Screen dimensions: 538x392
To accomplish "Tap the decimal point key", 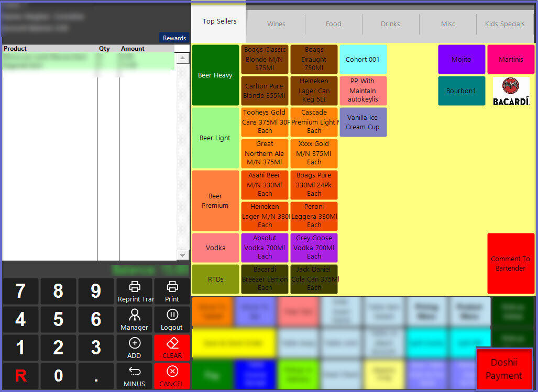I will point(96,376).
